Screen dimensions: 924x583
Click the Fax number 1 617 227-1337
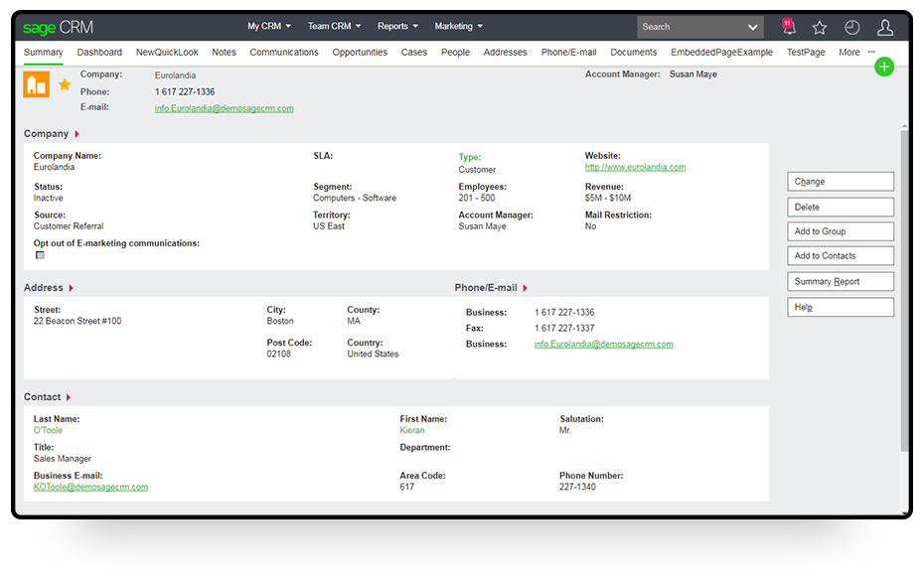coord(564,328)
